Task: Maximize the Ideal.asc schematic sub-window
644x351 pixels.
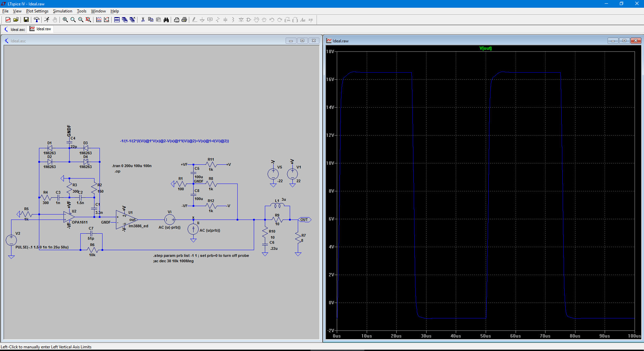Action: 302,41
